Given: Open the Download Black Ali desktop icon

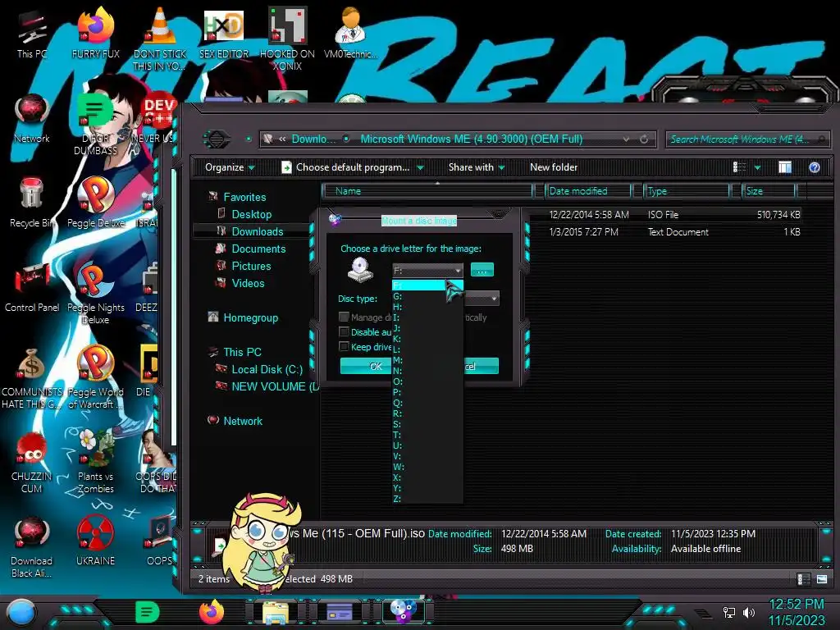Looking at the screenshot, I should pyautogui.click(x=32, y=547).
